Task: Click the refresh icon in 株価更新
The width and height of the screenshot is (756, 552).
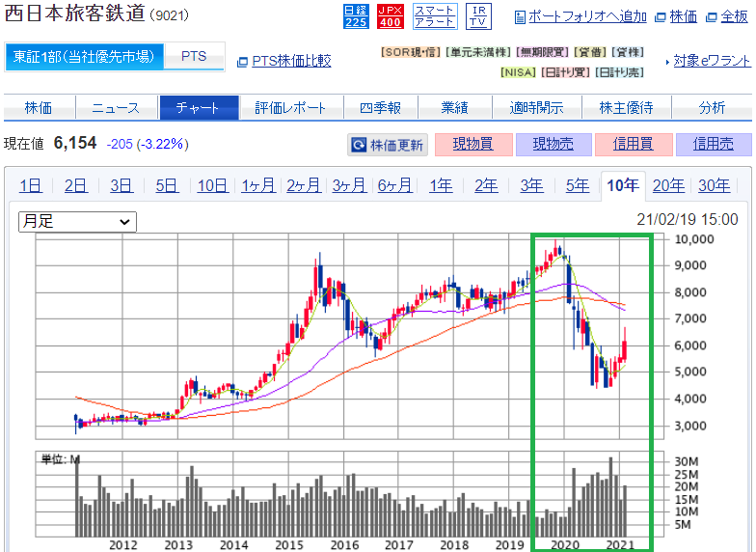Action: [359, 145]
